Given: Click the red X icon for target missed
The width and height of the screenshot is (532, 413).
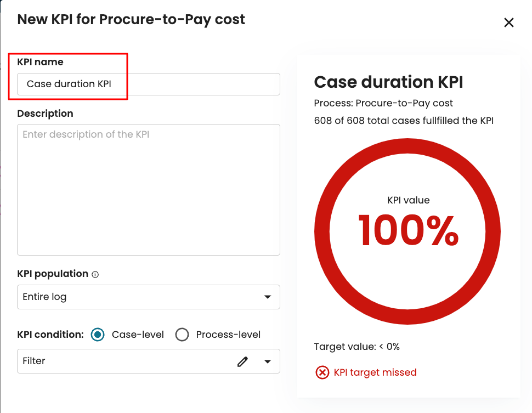Looking at the screenshot, I should tap(322, 373).
